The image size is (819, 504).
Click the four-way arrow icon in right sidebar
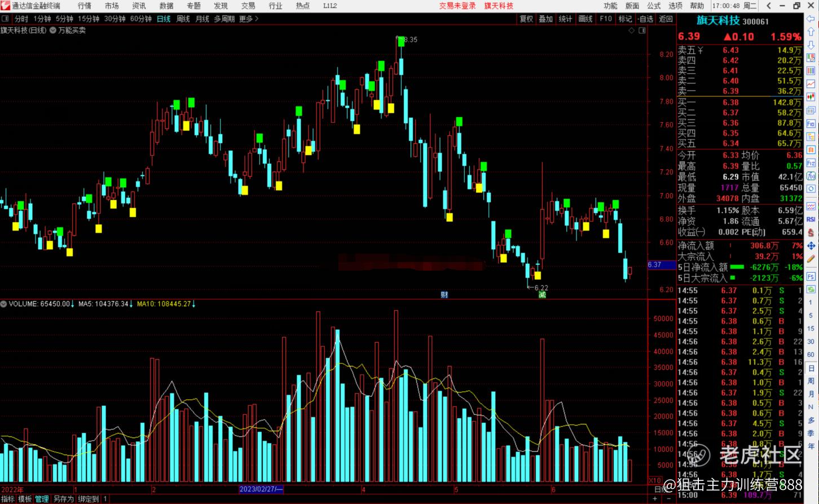[811, 246]
